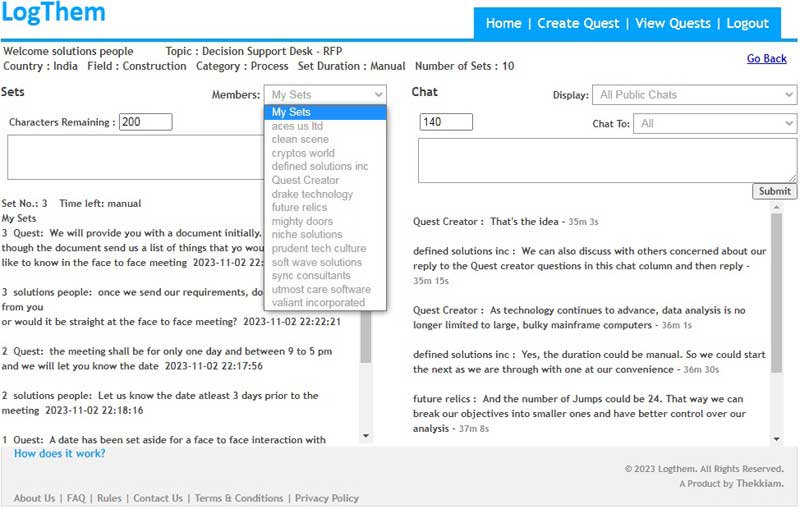Click the chat panel scrollbar thumb
The image size is (800, 509).
coord(777,293)
